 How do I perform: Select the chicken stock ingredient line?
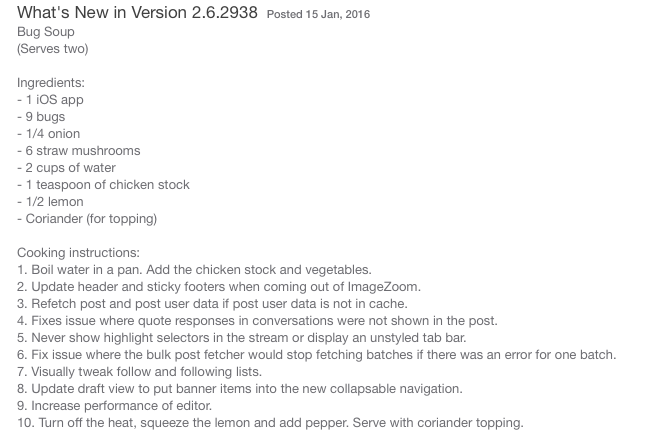[x=104, y=185]
